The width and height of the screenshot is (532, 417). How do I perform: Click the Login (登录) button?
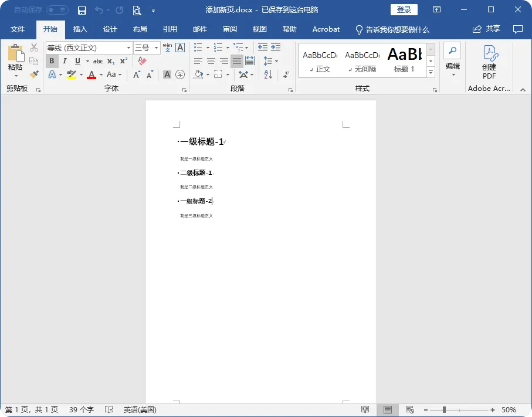pyautogui.click(x=404, y=10)
